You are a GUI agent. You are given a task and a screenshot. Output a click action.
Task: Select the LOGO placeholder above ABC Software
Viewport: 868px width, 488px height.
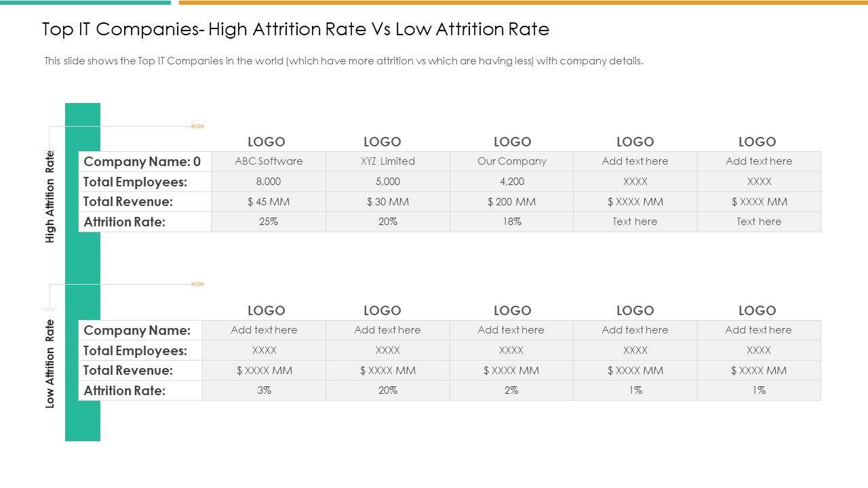[266, 142]
